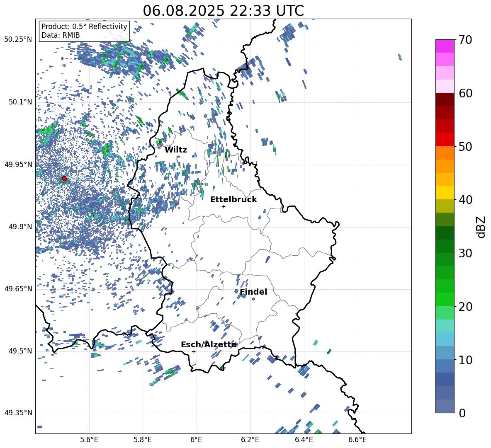Image resolution: width=491 pixels, height=448 pixels.
Task: Click the cross marker below Ettelbruck
Action: (224, 206)
